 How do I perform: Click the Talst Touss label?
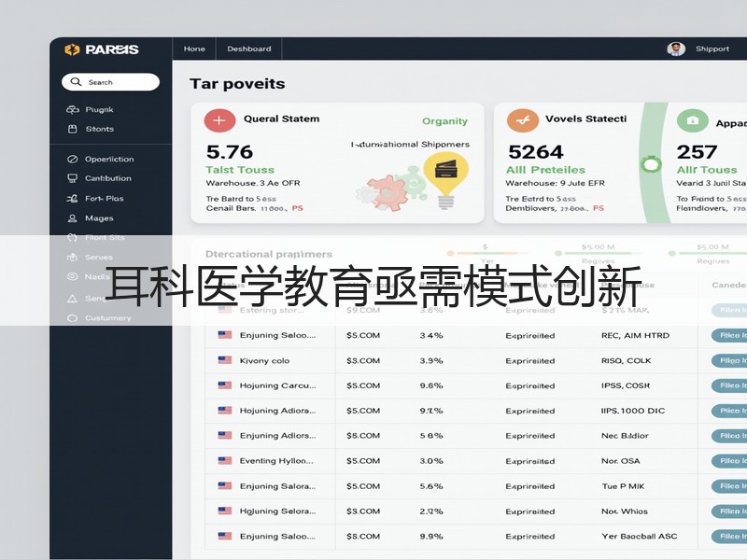[240, 170]
